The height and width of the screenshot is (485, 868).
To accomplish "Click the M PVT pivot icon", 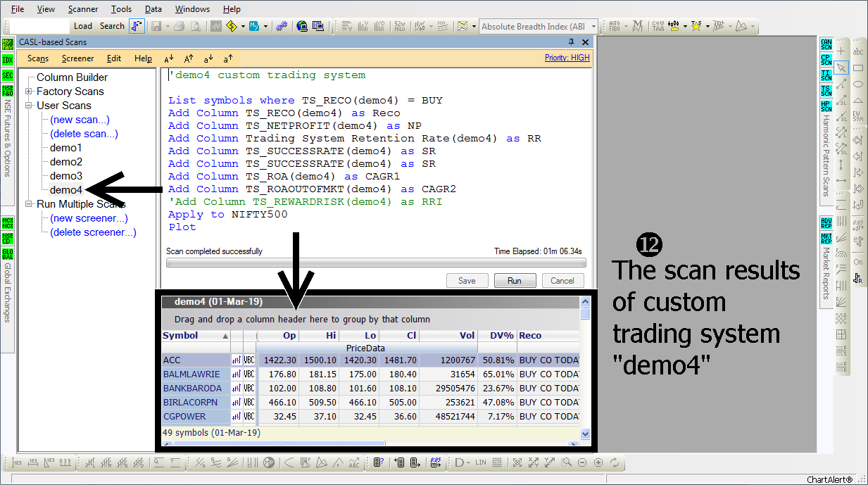I will tap(638, 26).
